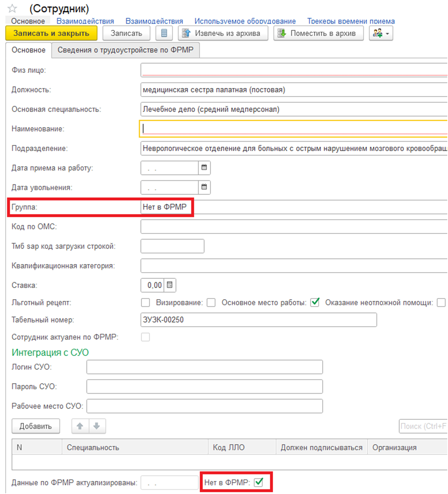
Task: Switch to Сведения о трудоустройстве по ФРМР tab
Action: [126, 50]
